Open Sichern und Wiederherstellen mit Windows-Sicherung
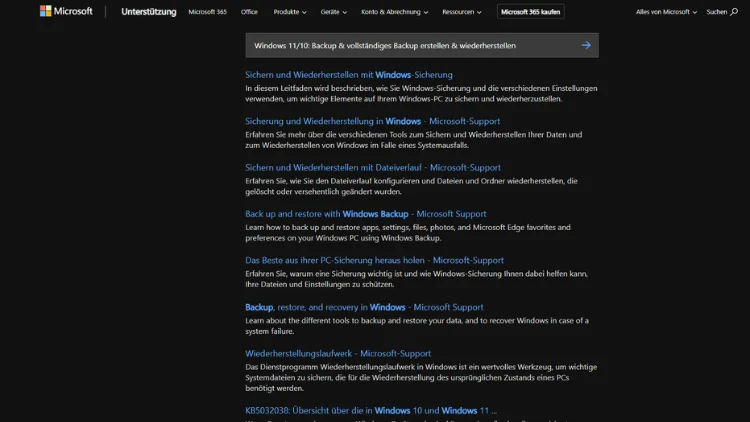Image resolution: width=750 pixels, height=422 pixels. [x=349, y=75]
